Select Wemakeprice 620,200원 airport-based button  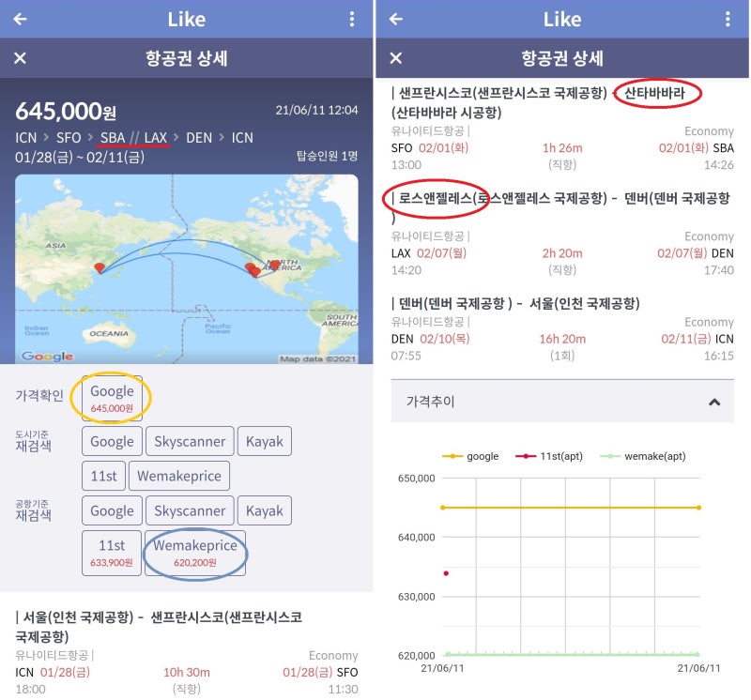(194, 553)
